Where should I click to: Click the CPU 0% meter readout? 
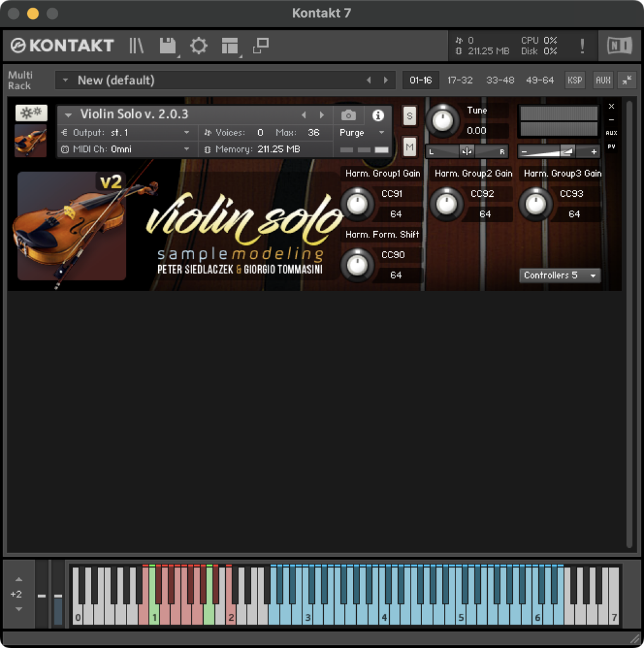tap(539, 40)
